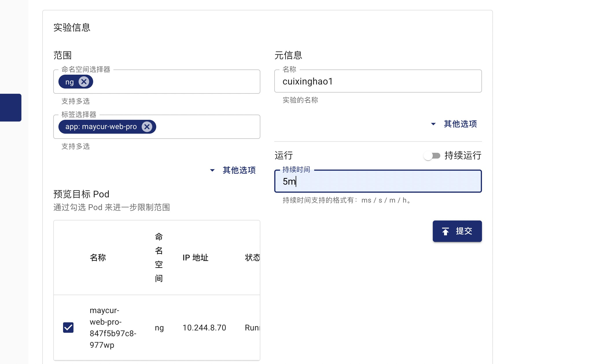Expand 其他选项 under the 元信息 section

[460, 124]
